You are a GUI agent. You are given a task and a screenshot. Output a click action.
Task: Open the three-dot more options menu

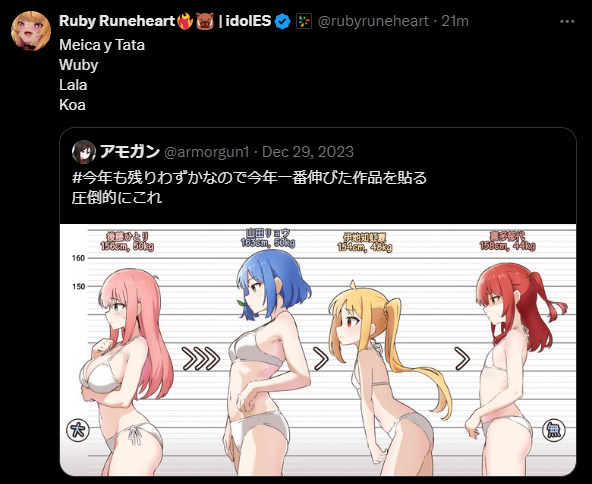tap(567, 22)
